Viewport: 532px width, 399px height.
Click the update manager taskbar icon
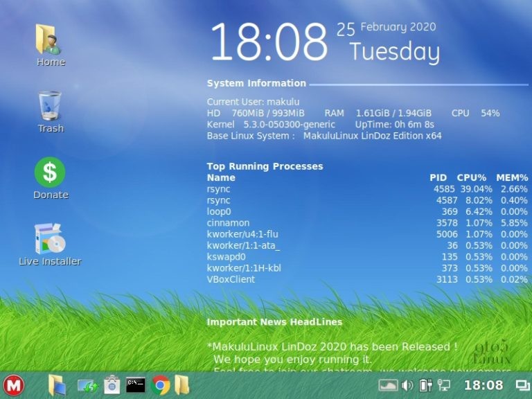coord(87,385)
